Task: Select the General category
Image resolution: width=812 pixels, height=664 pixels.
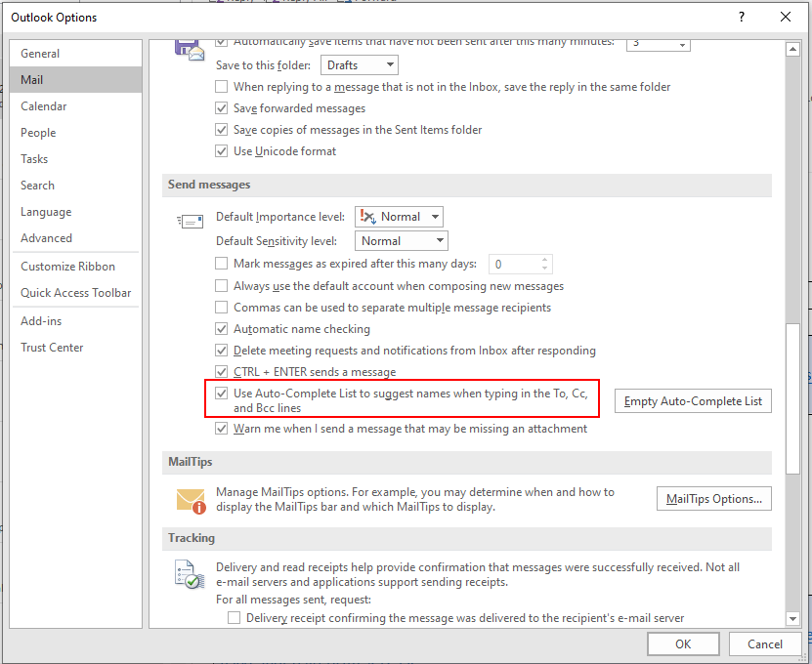Action: pyautogui.click(x=75, y=54)
